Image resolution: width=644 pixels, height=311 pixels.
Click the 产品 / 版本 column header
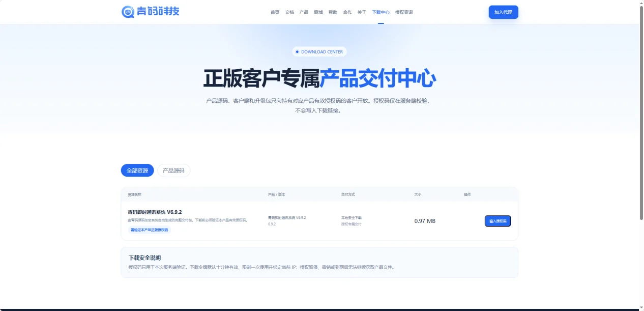point(277,194)
